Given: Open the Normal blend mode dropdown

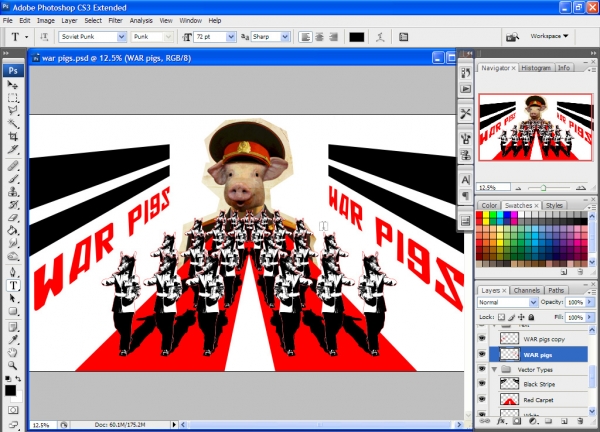Looking at the screenshot, I should [x=533, y=302].
